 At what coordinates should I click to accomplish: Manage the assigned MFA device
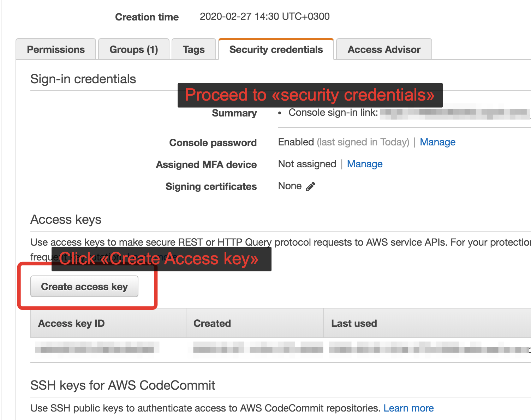tap(365, 164)
